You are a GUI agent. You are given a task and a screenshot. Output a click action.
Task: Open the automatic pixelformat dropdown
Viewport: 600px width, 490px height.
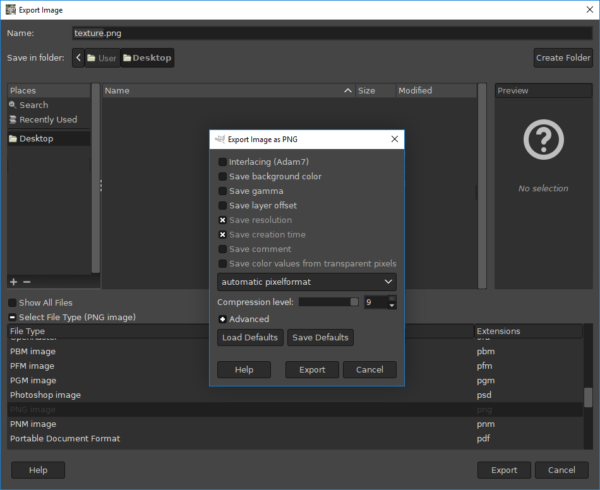coord(307,282)
